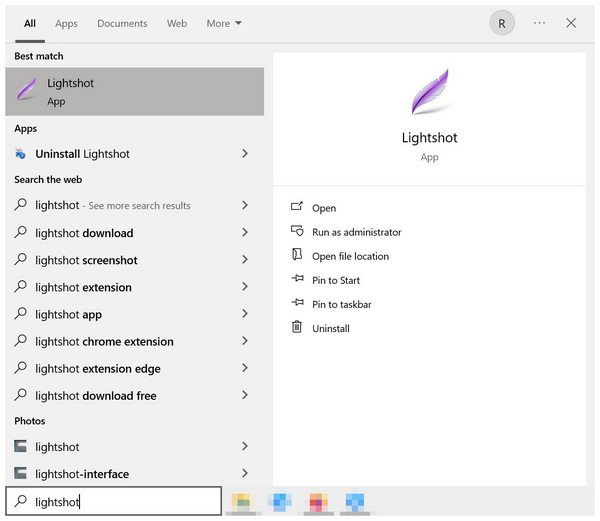
Task: Expand arrow for 'lightshot download'
Action: click(x=245, y=232)
